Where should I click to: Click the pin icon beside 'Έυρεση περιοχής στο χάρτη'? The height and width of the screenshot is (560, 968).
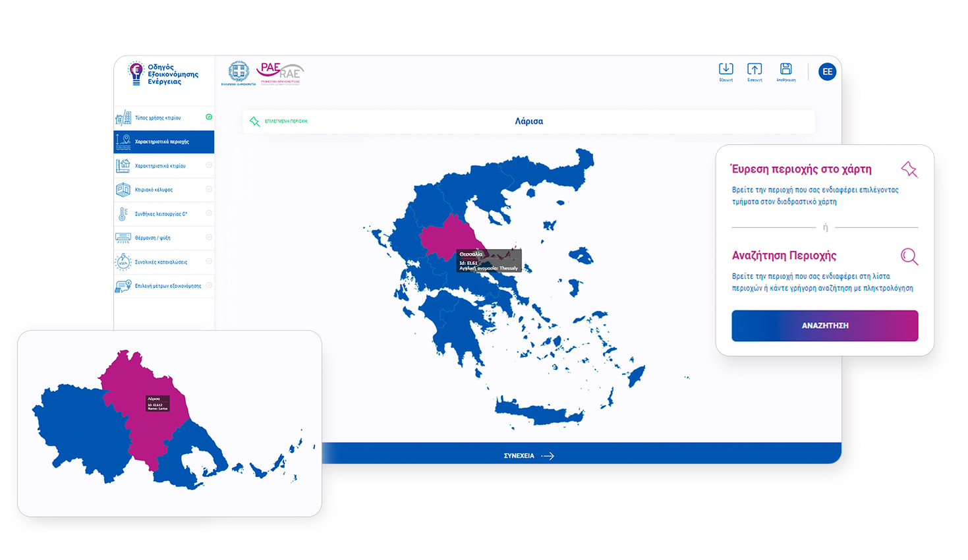(x=909, y=169)
